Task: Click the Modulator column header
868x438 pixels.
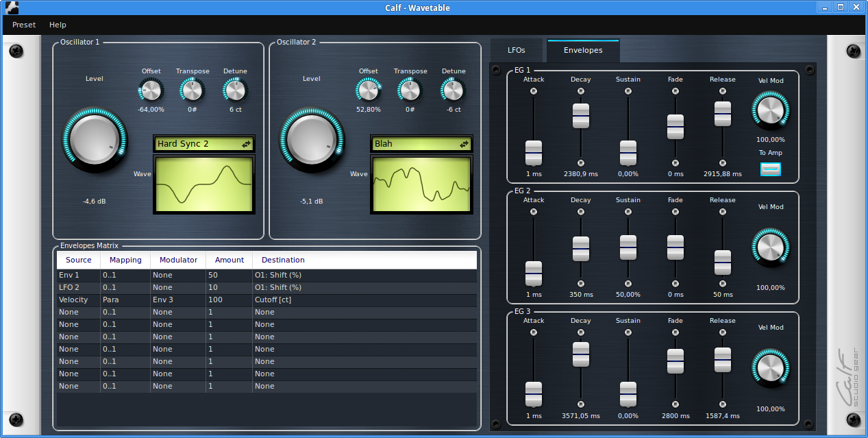Action: [x=178, y=260]
